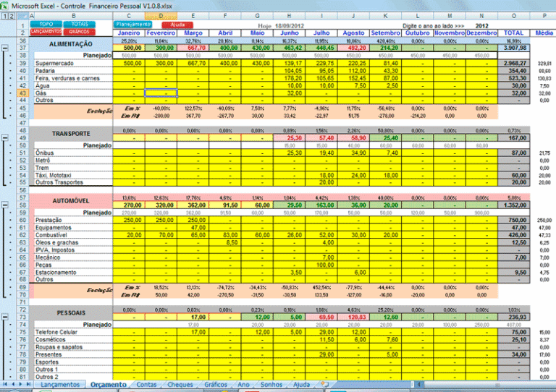Click last-sheet navigation arrow
The height and width of the screenshot is (392, 556).
pyautogui.click(x=28, y=384)
